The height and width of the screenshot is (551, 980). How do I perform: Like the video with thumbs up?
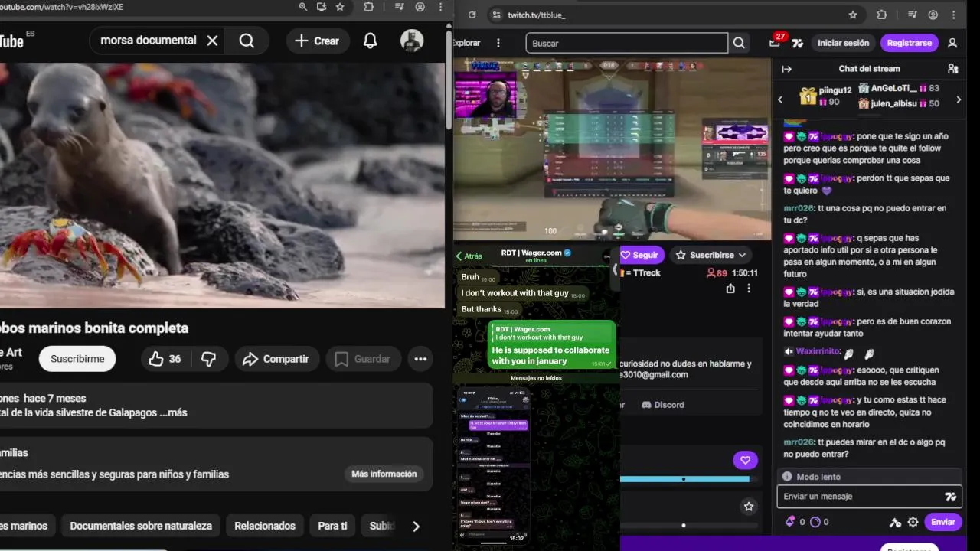(x=165, y=359)
